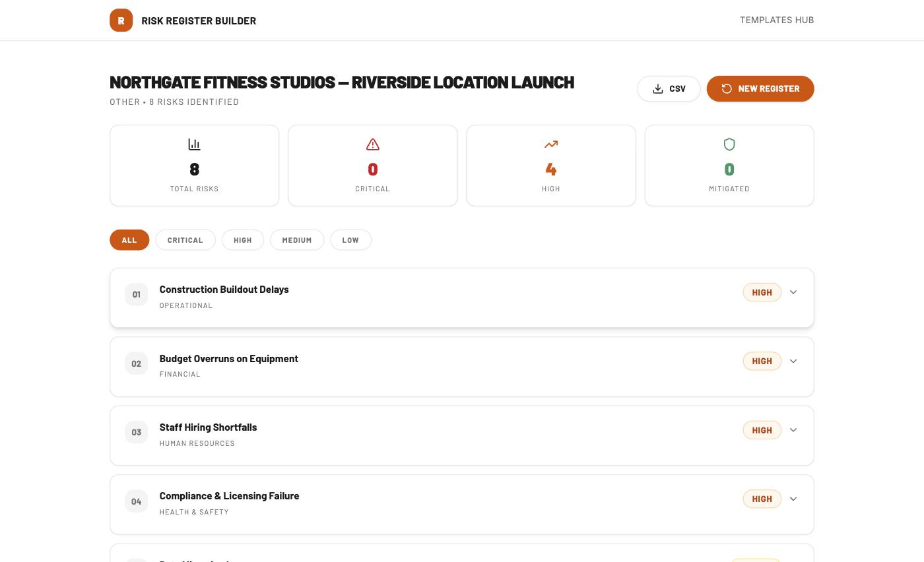Click the bar chart icon above Total Risks

pyautogui.click(x=194, y=144)
